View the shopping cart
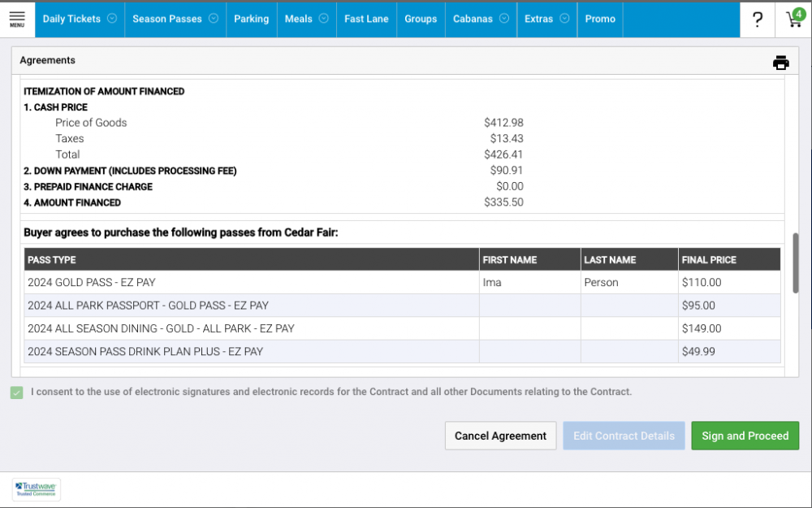The width and height of the screenshot is (812, 508). [x=793, y=20]
